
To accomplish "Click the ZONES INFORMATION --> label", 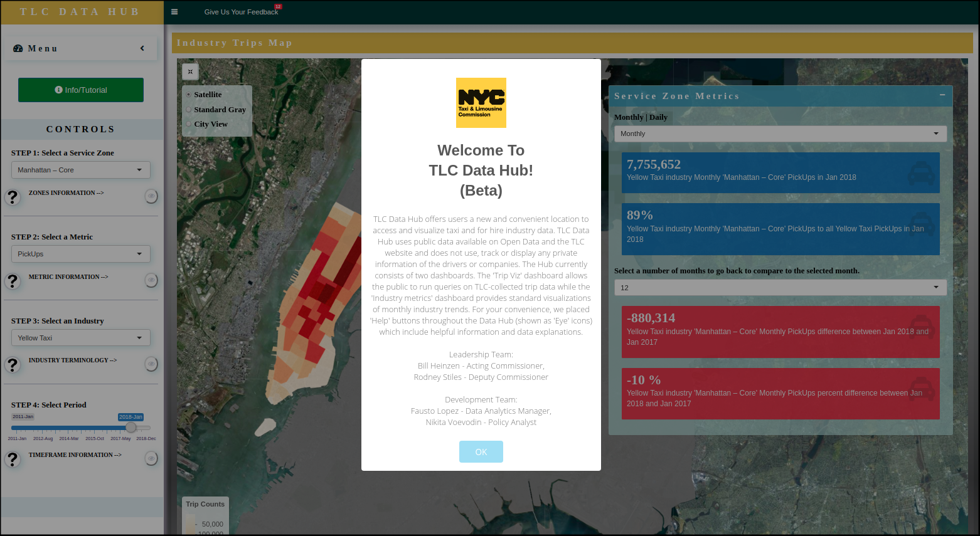I will (x=66, y=193).
